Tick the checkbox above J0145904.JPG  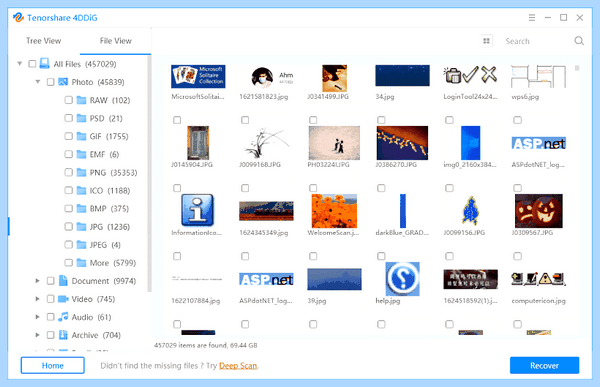click(177, 120)
